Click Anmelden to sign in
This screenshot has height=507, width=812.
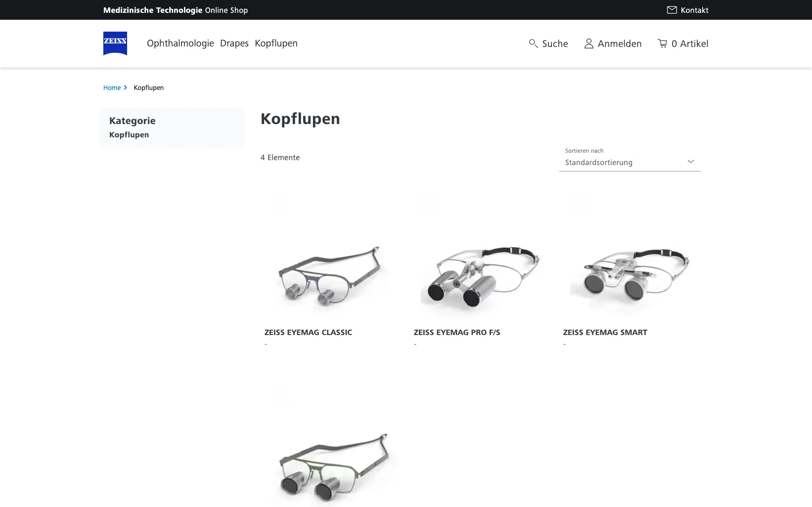pyautogui.click(x=620, y=43)
